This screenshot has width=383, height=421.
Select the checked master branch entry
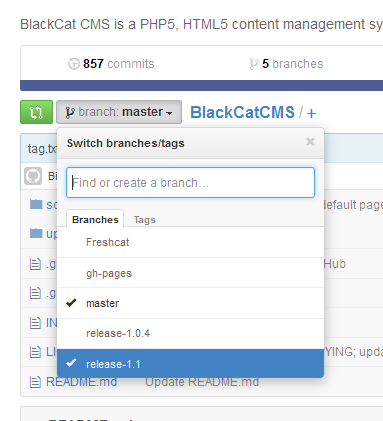point(190,303)
